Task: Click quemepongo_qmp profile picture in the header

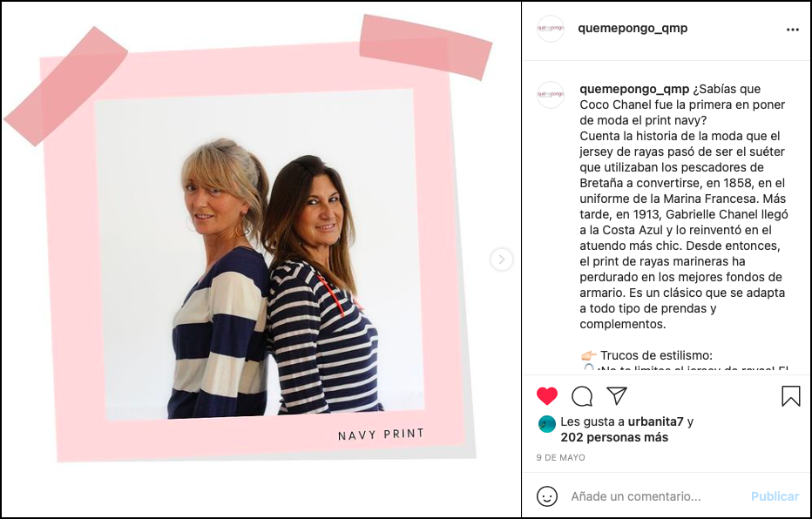Action: pyautogui.click(x=550, y=29)
